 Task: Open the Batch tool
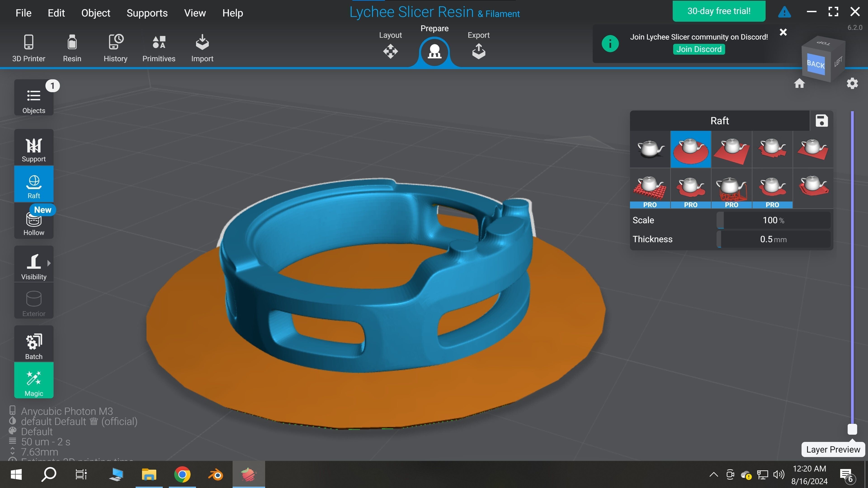(x=34, y=343)
